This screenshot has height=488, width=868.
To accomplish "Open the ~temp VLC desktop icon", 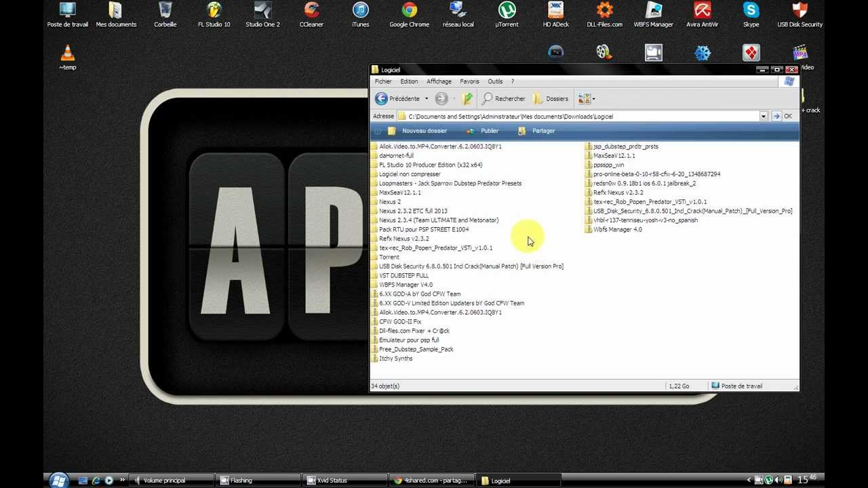I will (x=67, y=58).
